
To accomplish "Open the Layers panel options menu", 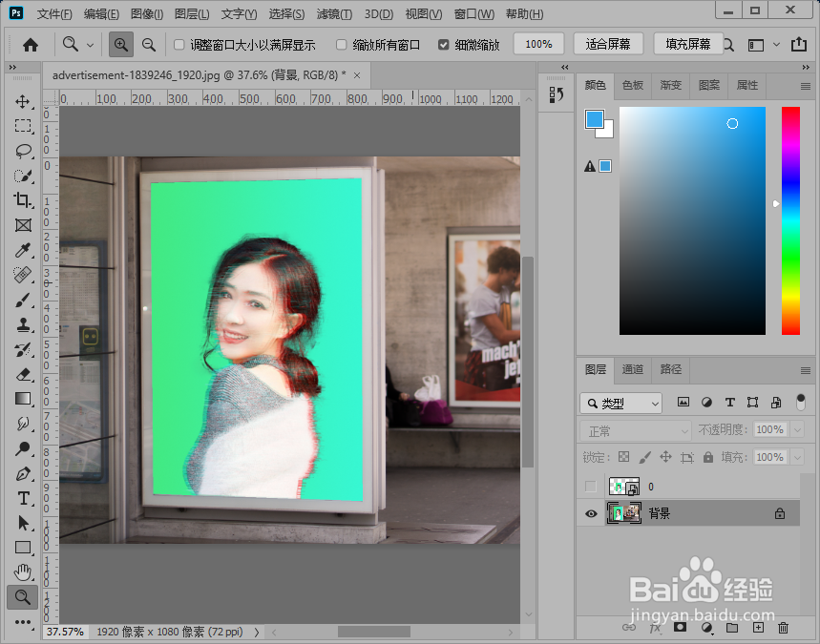I will coord(806,370).
